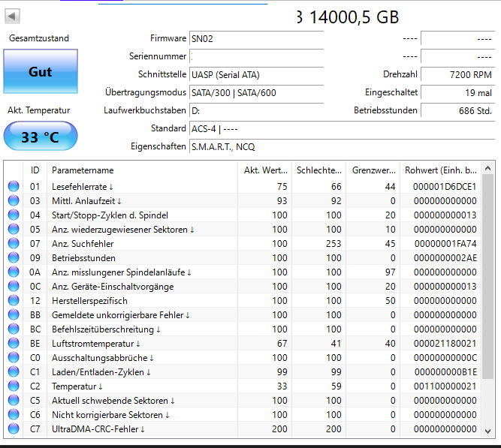The width and height of the screenshot is (501, 448).
Task: Click the status orb for Befehlszeitüberschreitung
Action: [x=14, y=329]
